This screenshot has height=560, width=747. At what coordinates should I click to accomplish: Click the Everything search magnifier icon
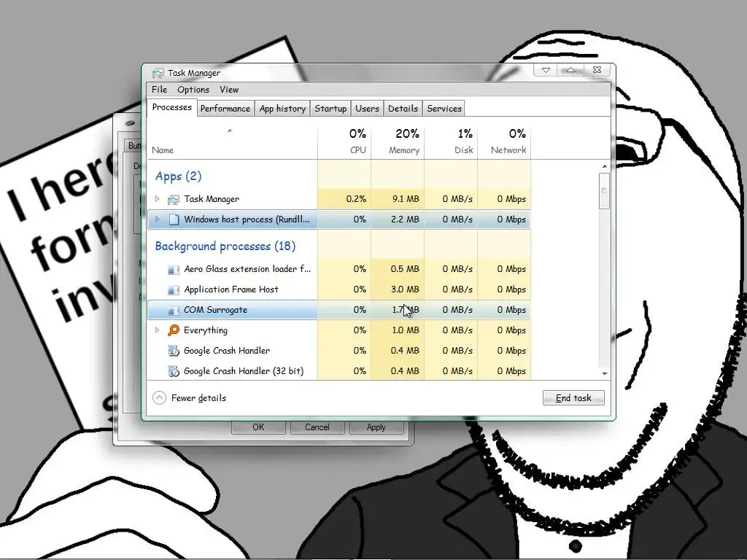coord(174,330)
